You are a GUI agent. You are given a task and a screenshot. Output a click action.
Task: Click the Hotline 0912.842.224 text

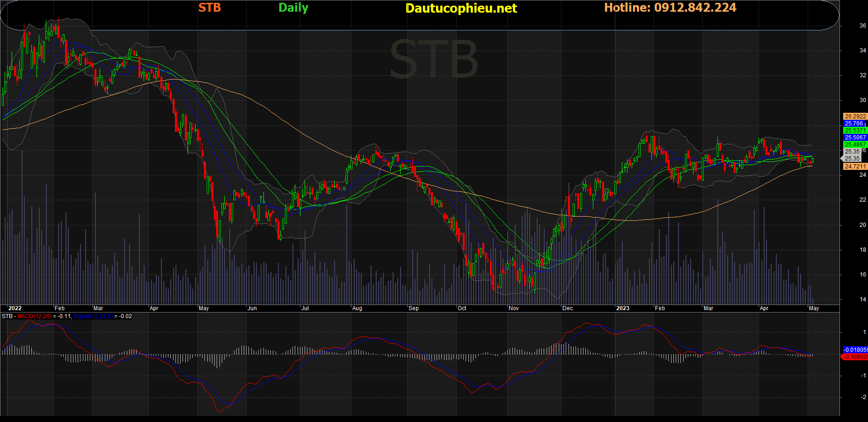[x=670, y=8]
